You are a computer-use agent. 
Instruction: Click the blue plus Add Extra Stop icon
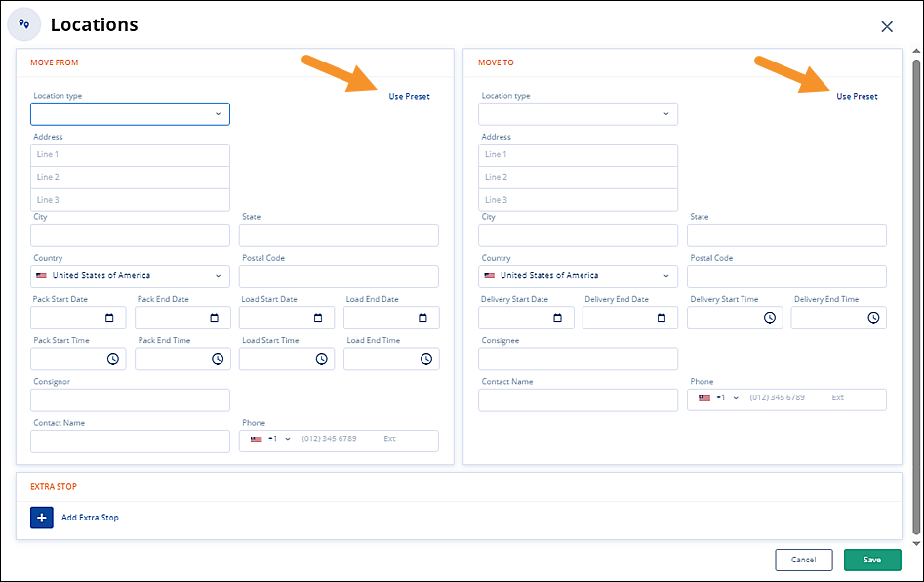coord(42,517)
